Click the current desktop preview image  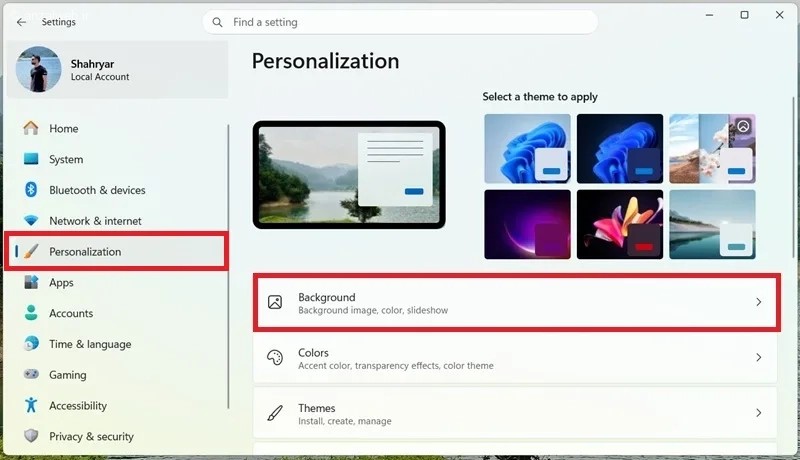coord(349,175)
